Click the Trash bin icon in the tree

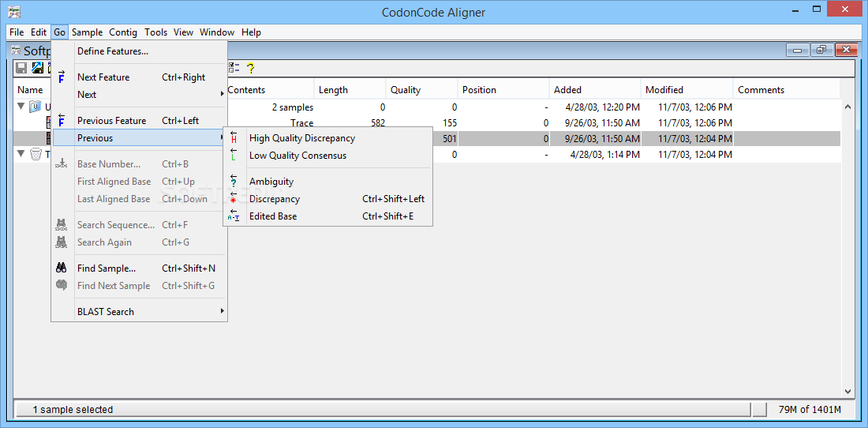pos(36,155)
